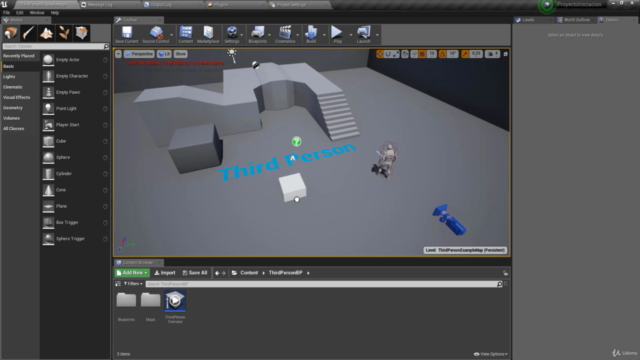
Task: Click Add New button
Action: (x=132, y=273)
